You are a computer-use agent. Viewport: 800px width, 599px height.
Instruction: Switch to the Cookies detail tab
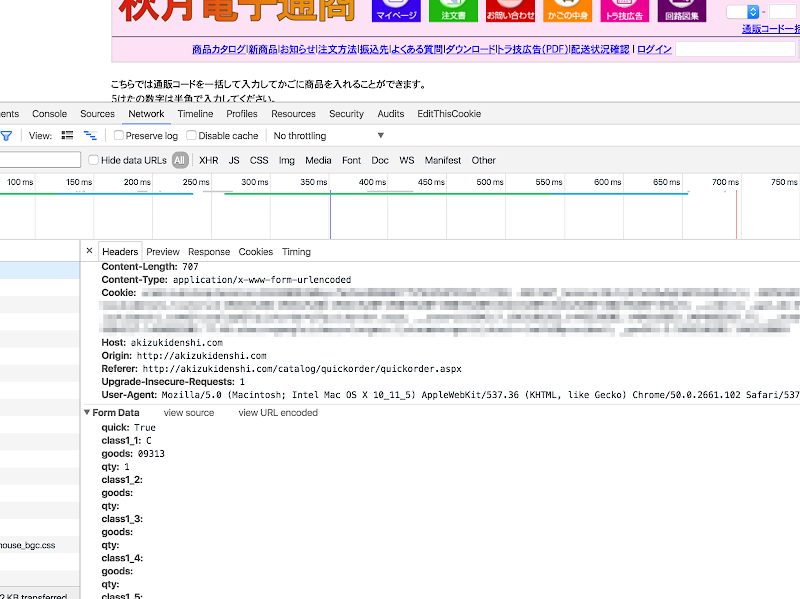256,252
